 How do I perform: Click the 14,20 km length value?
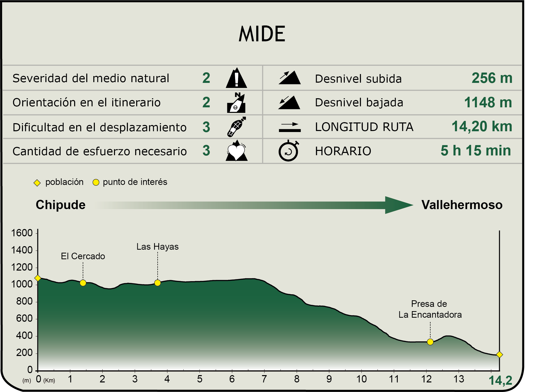tap(482, 126)
